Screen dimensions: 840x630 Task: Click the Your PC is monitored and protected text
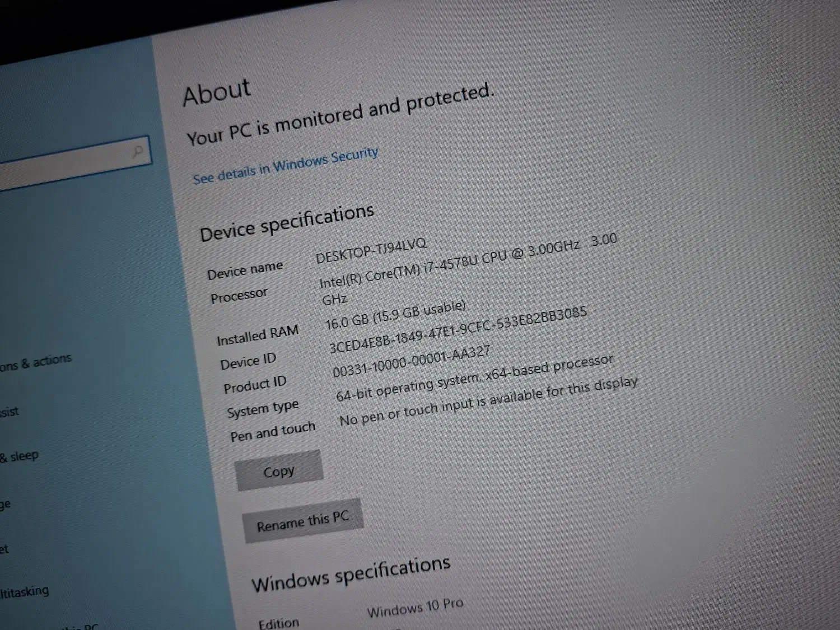pos(340,114)
